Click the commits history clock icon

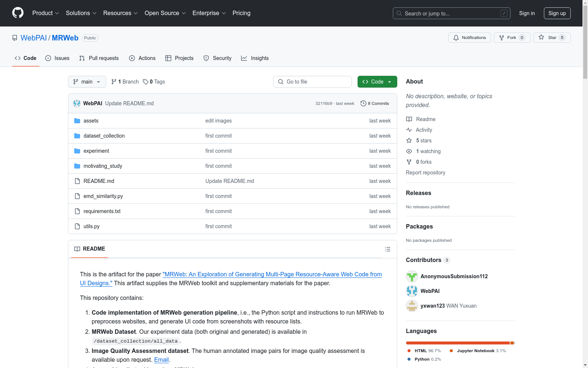363,103
